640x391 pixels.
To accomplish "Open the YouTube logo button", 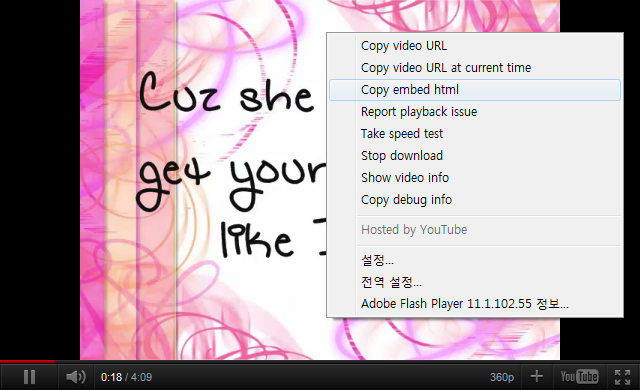I will [579, 376].
